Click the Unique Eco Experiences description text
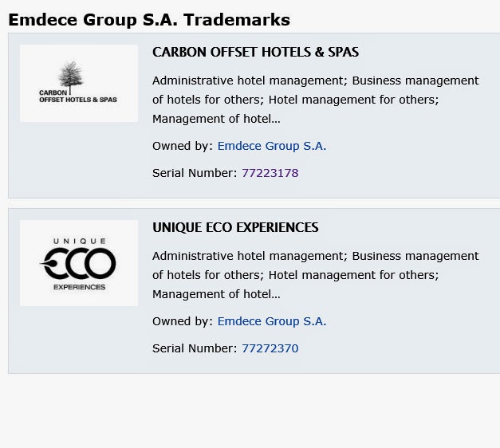Viewport: 500px width, 448px height. (315, 275)
